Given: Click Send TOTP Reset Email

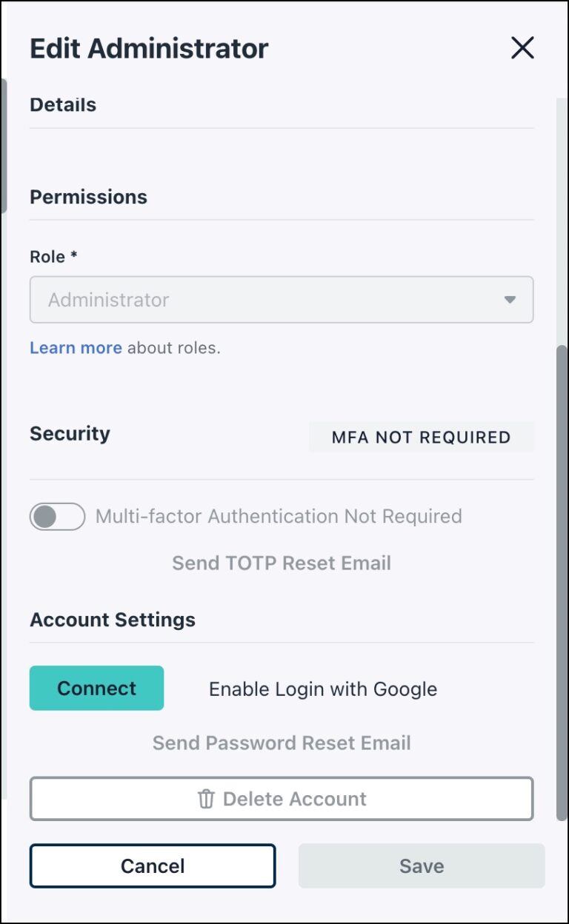Looking at the screenshot, I should tap(281, 563).
